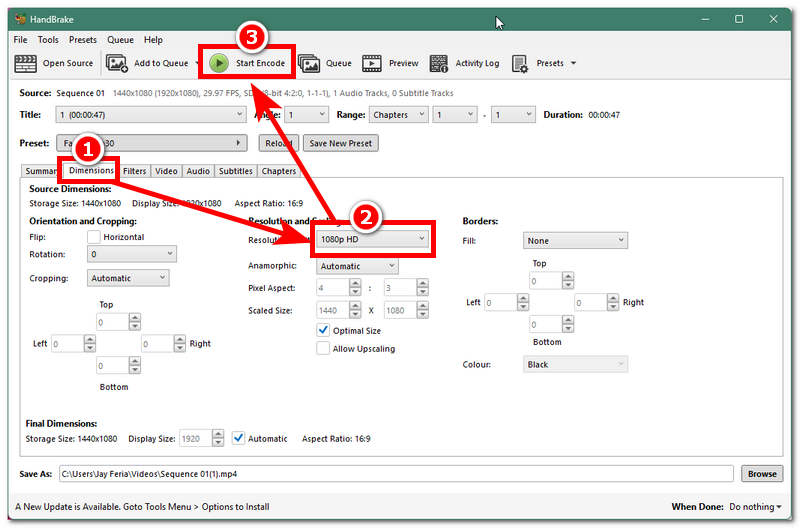
Task: Switch to the Subtitles tab
Action: tap(236, 171)
